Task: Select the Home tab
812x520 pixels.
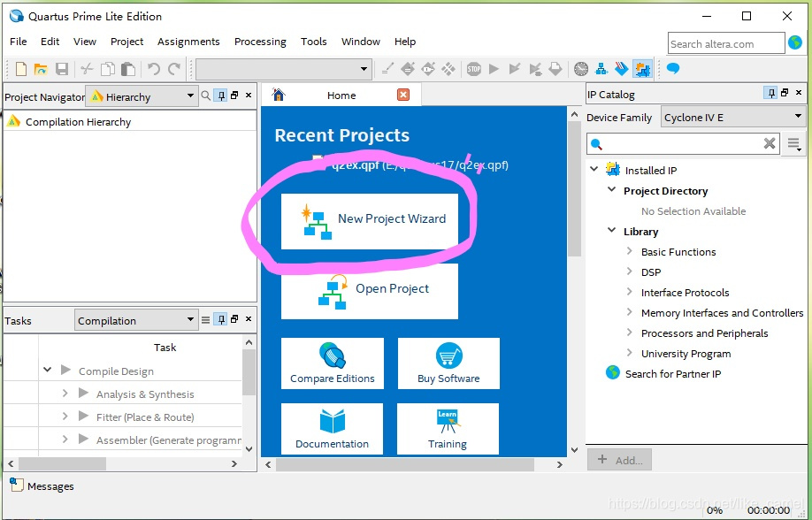Action: pos(341,95)
